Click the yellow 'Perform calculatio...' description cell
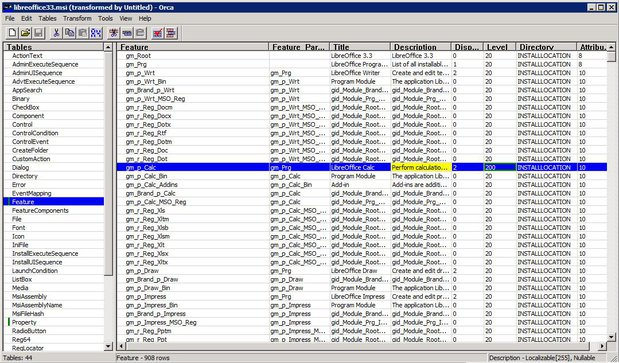Image resolution: width=619 pixels, height=363 pixels. pos(420,168)
